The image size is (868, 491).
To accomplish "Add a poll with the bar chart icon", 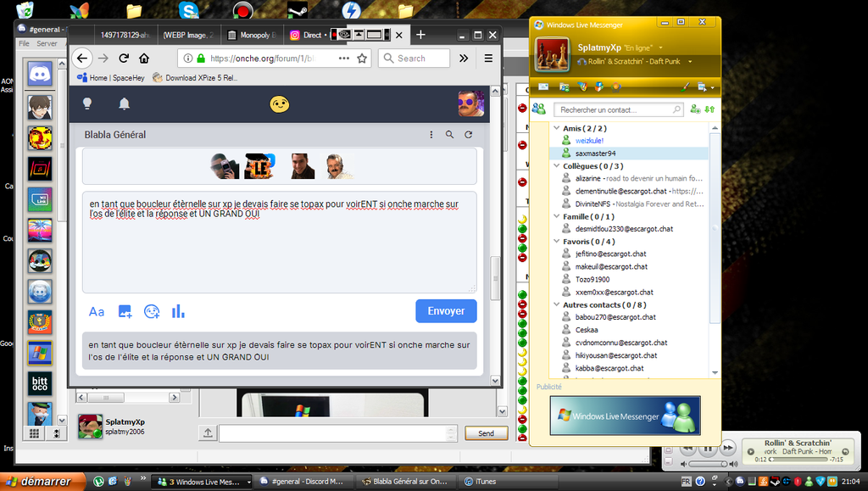I will (x=178, y=312).
